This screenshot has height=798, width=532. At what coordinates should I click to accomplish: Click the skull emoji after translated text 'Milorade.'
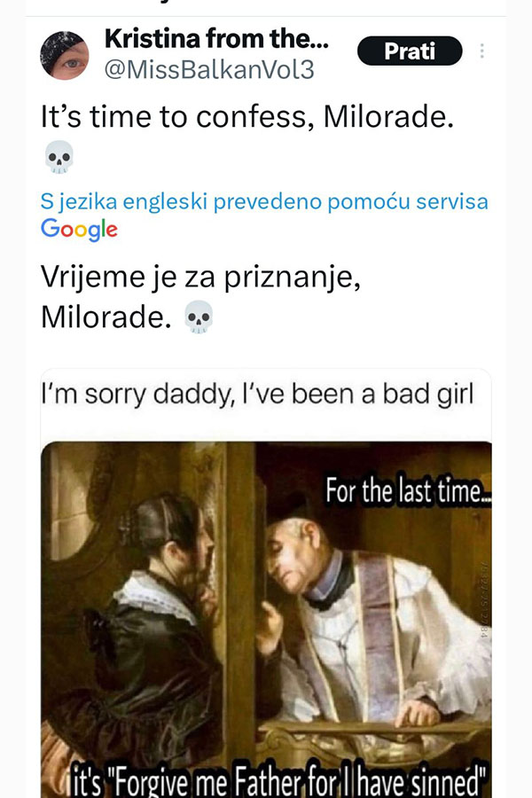pos(199,317)
